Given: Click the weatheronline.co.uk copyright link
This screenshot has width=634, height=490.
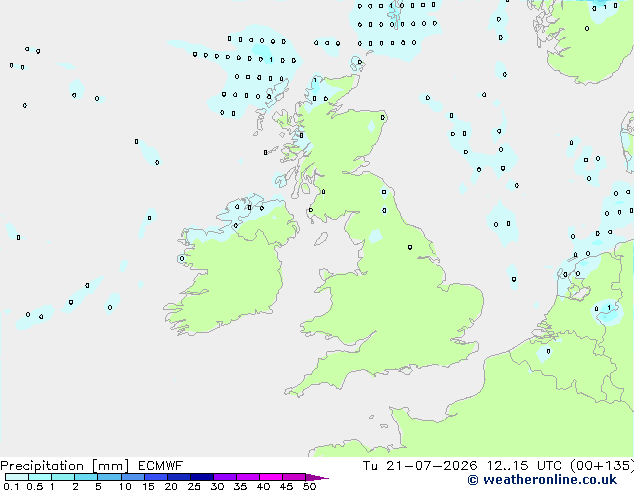Looking at the screenshot, I should [542, 480].
